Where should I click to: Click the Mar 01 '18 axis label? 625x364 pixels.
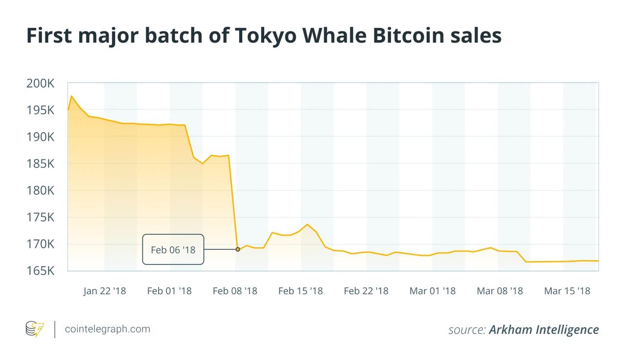(x=432, y=291)
